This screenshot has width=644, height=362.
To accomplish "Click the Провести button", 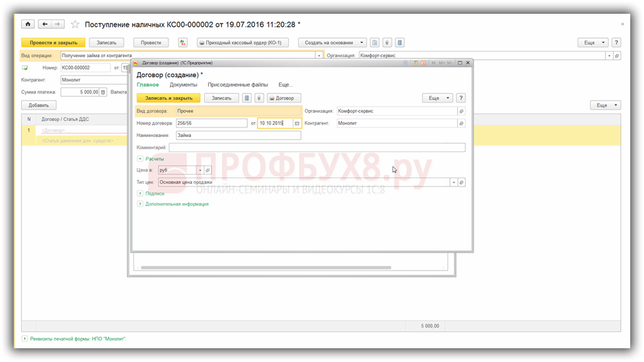I will (151, 43).
